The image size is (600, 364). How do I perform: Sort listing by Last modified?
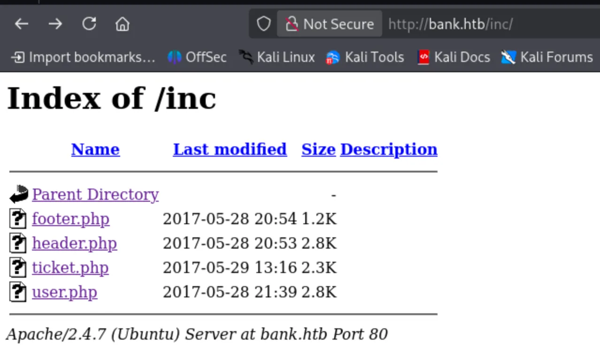(230, 149)
